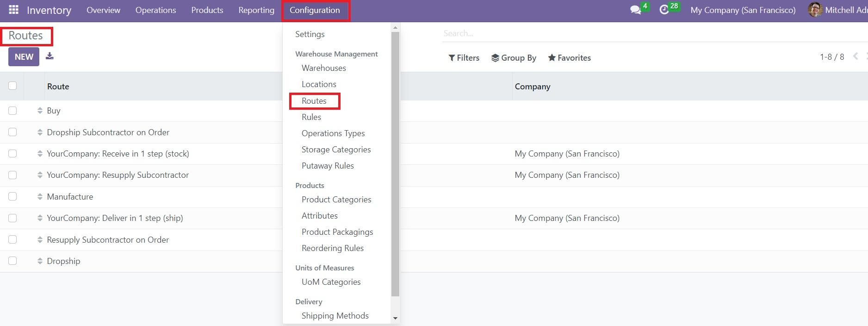Sort by the Route column header
868x326 pixels.
click(58, 87)
